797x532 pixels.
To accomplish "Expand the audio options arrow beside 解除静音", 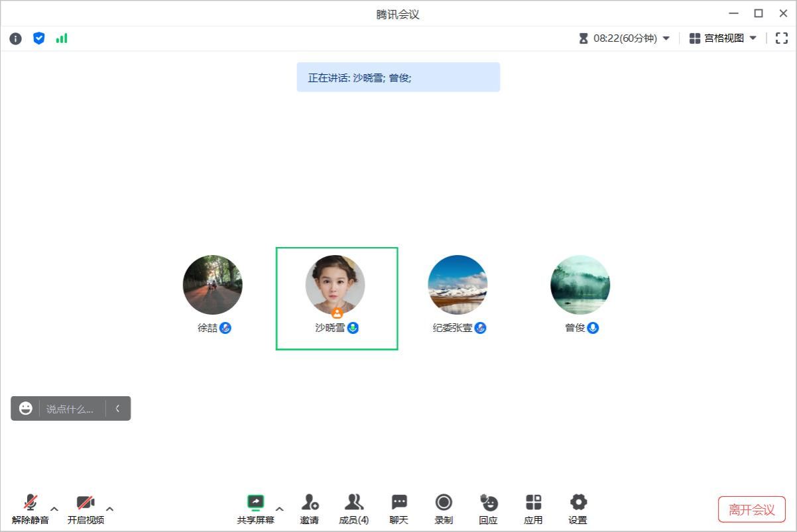I will [x=54, y=509].
